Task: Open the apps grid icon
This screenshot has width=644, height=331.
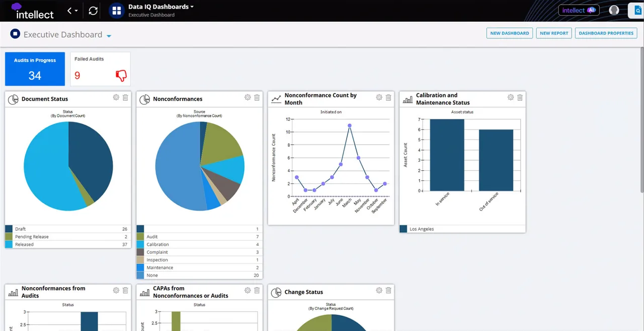Action: (117, 11)
